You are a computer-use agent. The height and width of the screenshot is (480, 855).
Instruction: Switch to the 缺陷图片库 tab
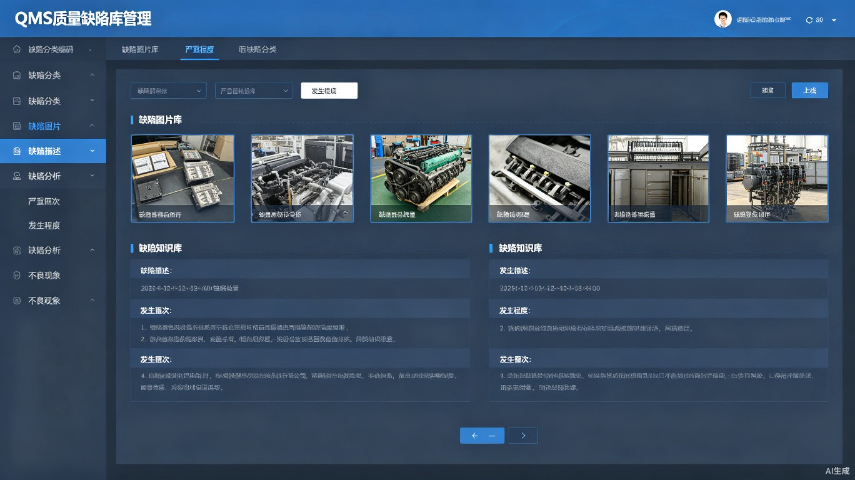tap(140, 49)
